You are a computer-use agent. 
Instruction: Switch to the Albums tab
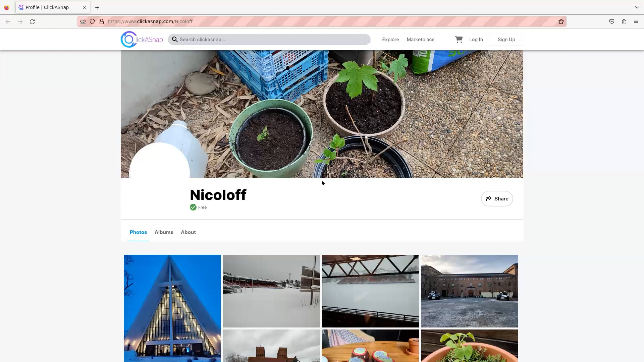[x=164, y=232]
